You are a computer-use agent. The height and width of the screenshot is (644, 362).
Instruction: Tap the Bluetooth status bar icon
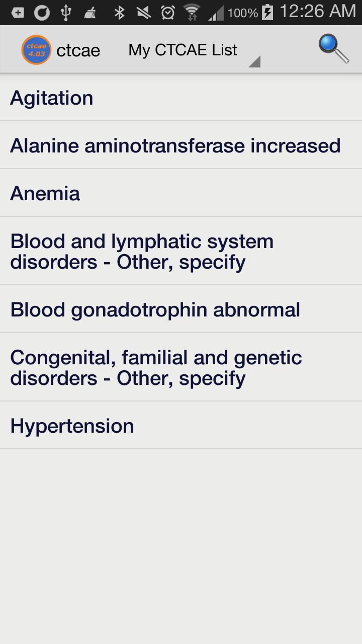[x=119, y=13]
